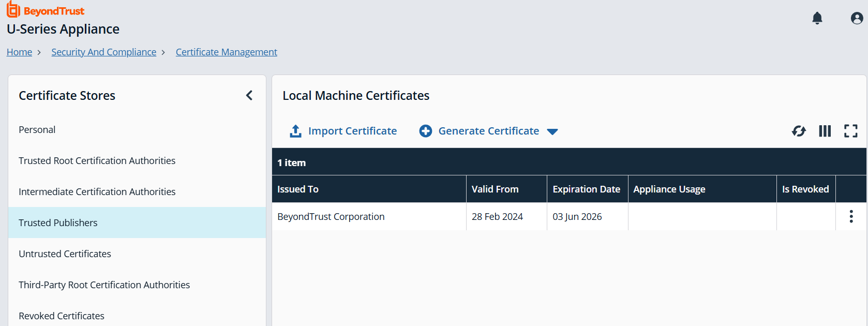This screenshot has height=326, width=868.
Task: Select the Personal certificate store
Action: (37, 130)
